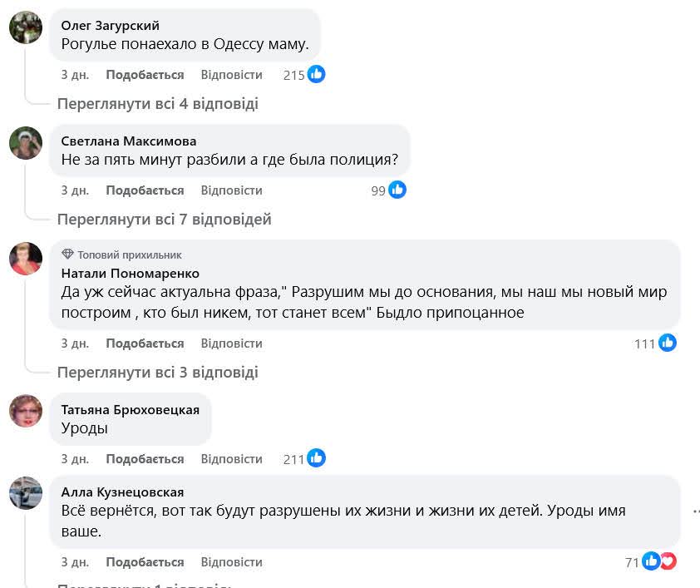Expand all 4 replies under Олег's comment
700x588 pixels.
(x=157, y=104)
